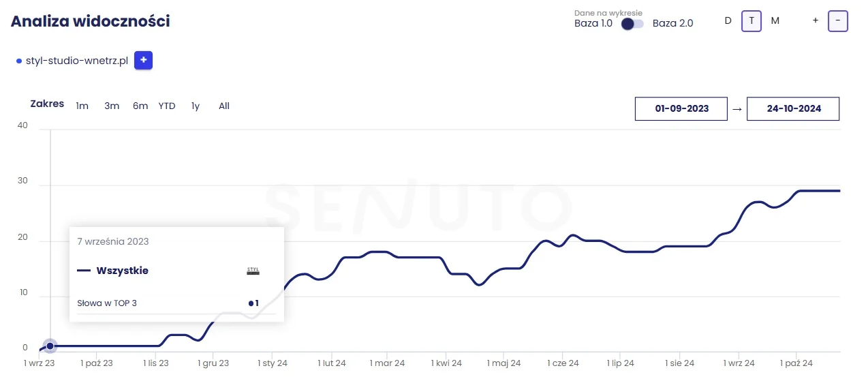The width and height of the screenshot is (868, 379).
Task: Open end date field 24-10-2024
Action: point(793,108)
